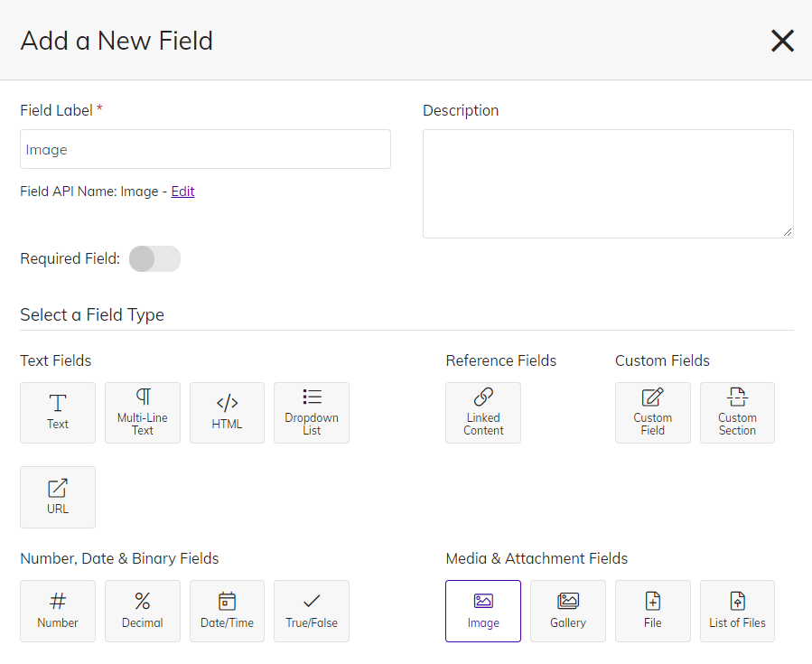Select the Dropdown List field type

click(x=312, y=413)
